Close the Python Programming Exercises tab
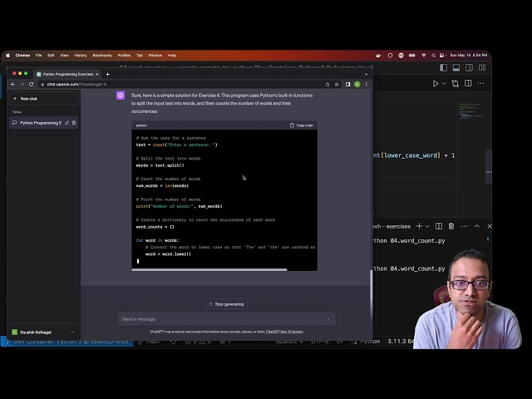532x399 pixels. tap(96, 74)
